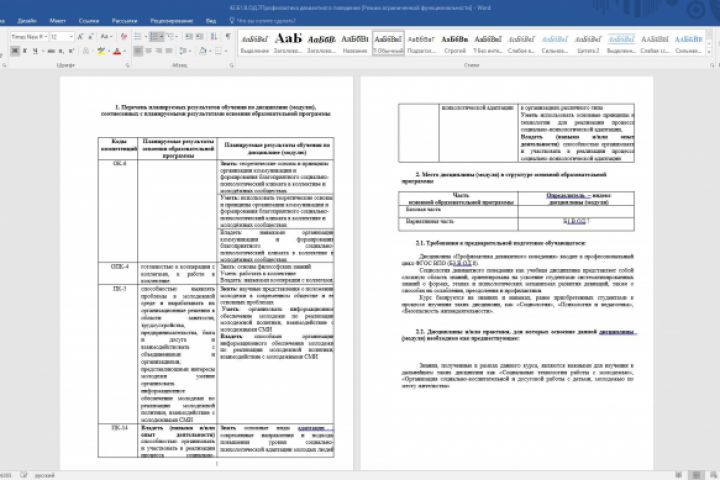Open the Рецензирование ribbon tab
Screen dimensions: 720x480
(171, 21)
